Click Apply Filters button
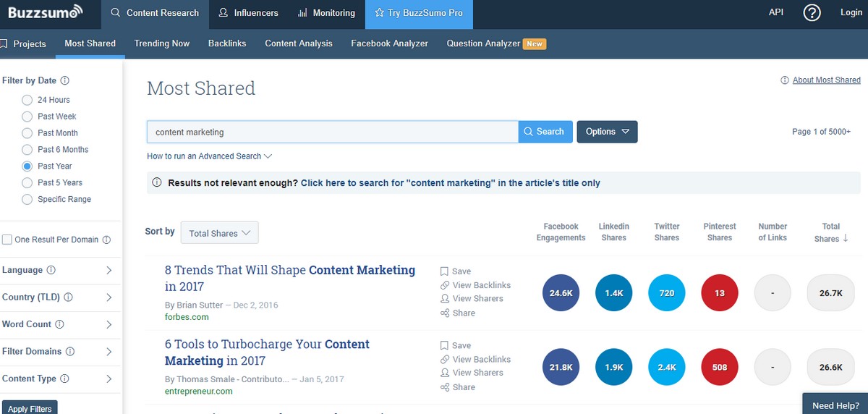868x414 pixels. pyautogui.click(x=30, y=408)
